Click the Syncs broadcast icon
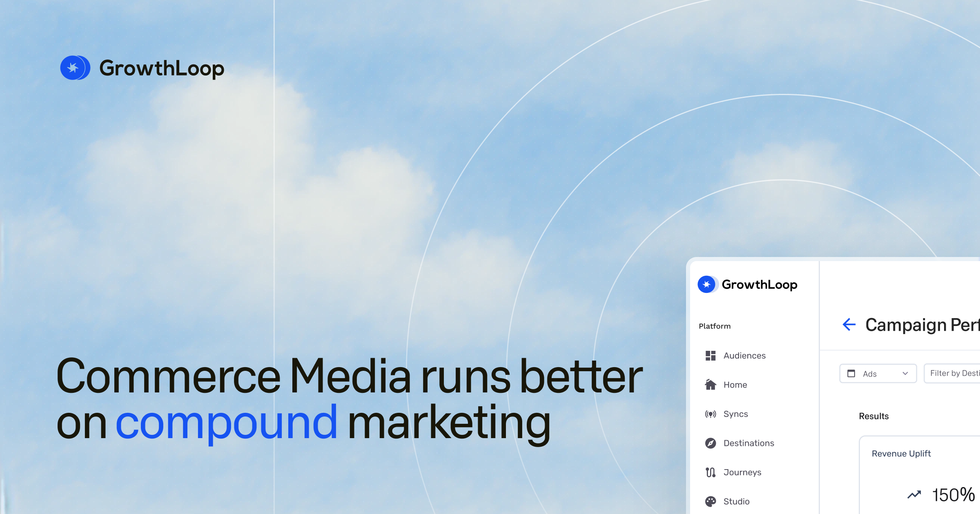The image size is (980, 514). point(710,414)
